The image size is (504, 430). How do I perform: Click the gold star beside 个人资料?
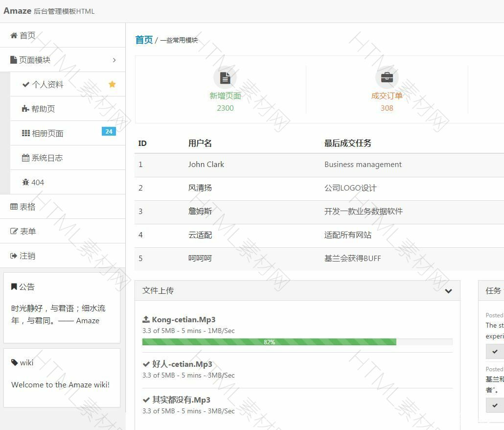pos(112,84)
